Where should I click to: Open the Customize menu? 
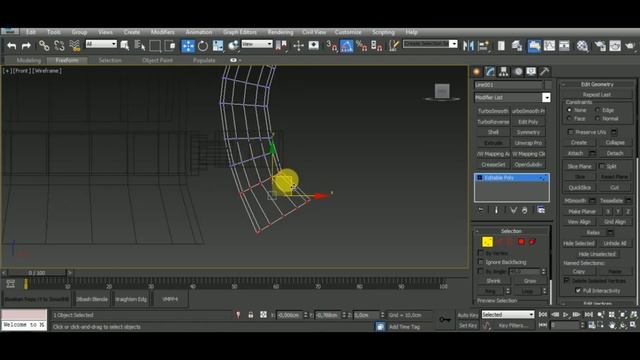coord(348,32)
